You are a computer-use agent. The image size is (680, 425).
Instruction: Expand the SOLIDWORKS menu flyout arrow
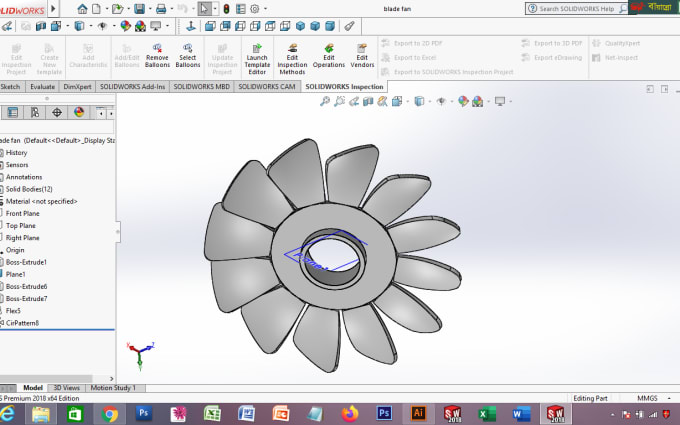pos(53,9)
